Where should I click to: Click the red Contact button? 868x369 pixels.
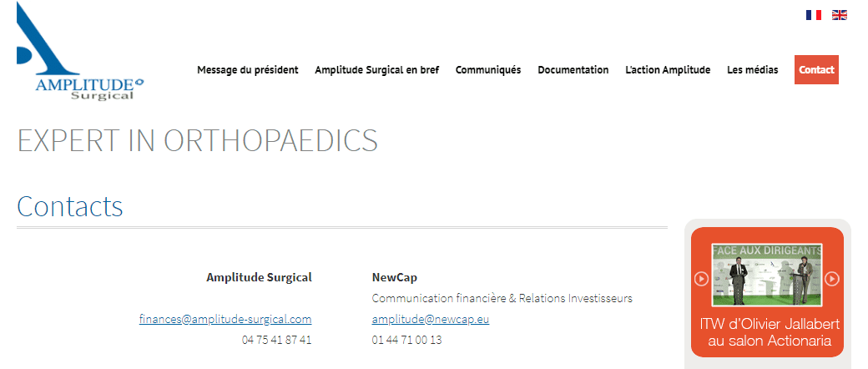[816, 70]
